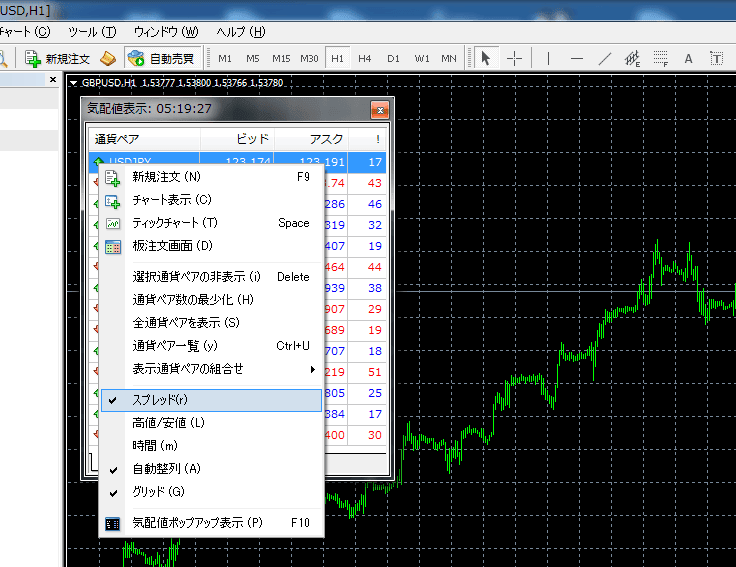
Task: Select the horizontal line drawing tool
Action: (577, 59)
